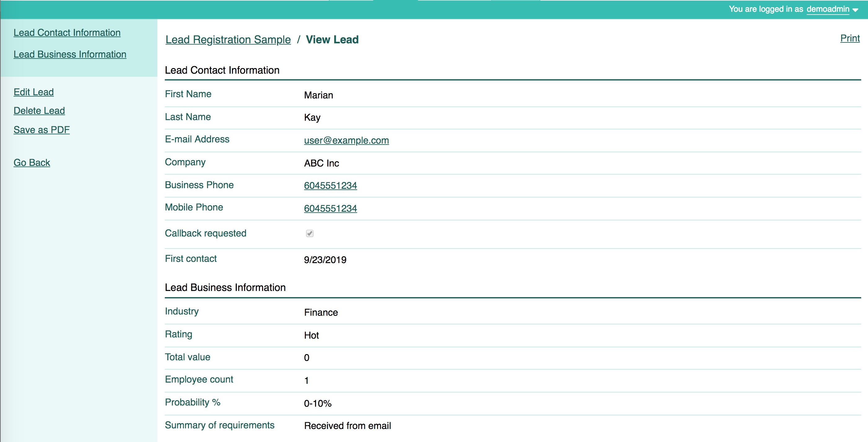
Task: Click the Mobile Phone number link
Action: tap(330, 208)
